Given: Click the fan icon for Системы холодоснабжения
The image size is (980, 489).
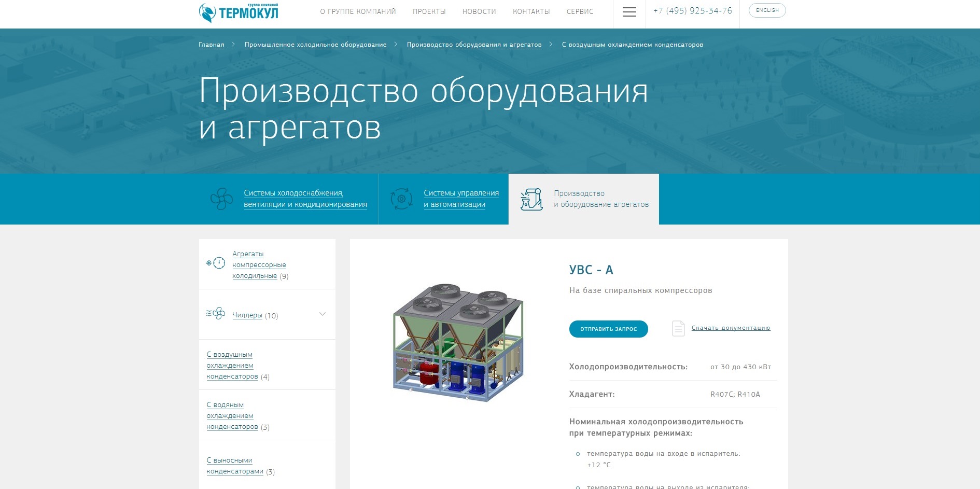Looking at the screenshot, I should click(x=221, y=199).
